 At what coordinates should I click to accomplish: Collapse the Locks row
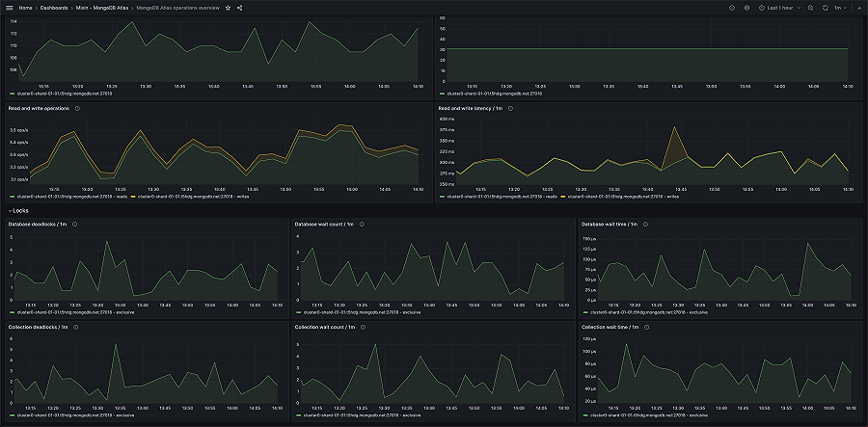pyautogui.click(x=11, y=209)
